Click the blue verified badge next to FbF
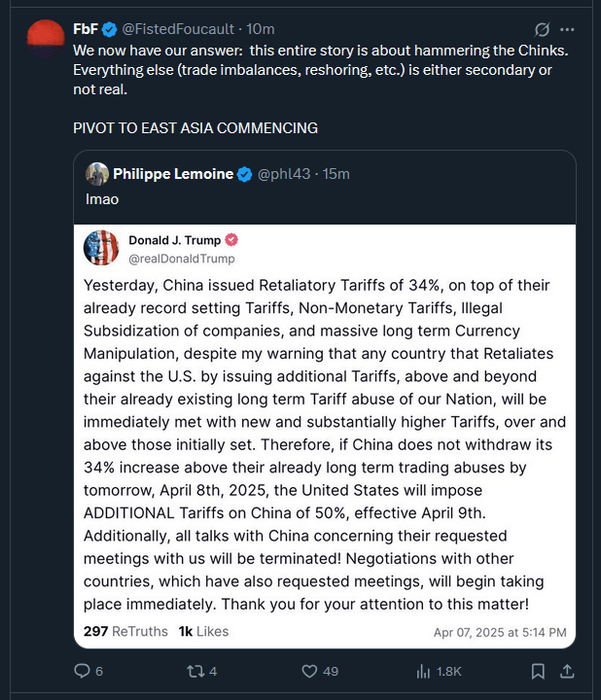The width and height of the screenshot is (601, 700). click(x=109, y=29)
